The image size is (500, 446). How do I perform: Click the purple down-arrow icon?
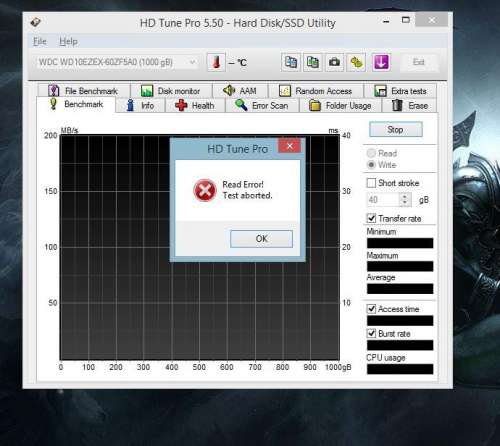tap(381, 62)
